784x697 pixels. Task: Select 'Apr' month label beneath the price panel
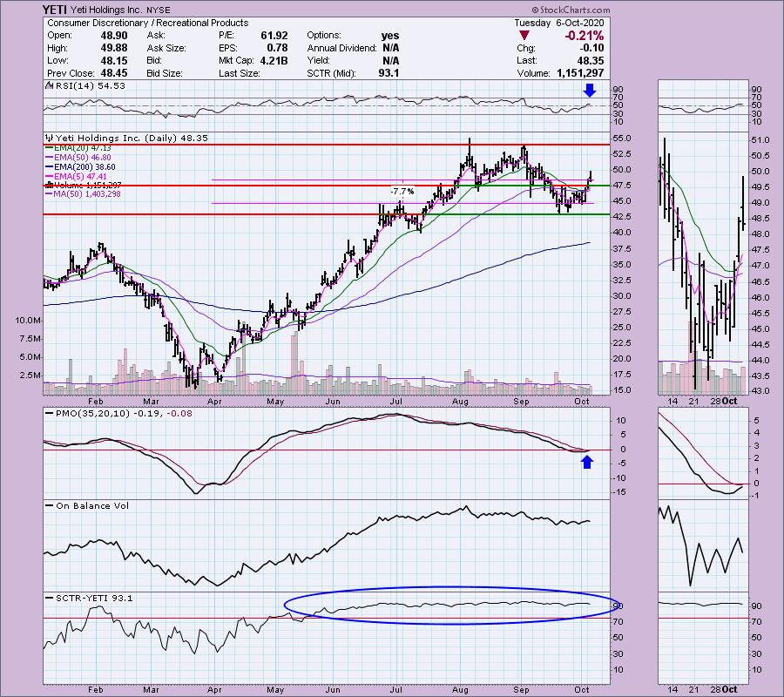point(214,402)
